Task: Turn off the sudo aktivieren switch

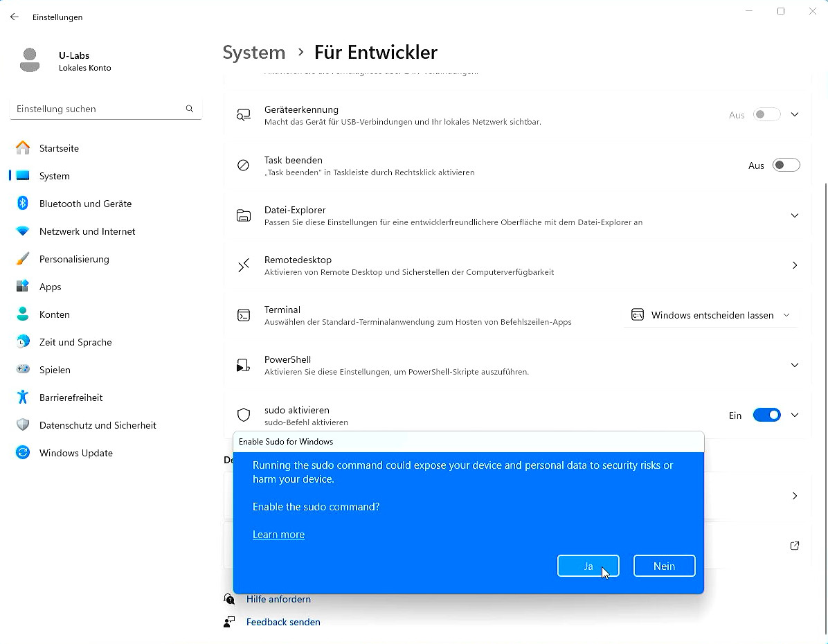Action: tap(767, 415)
